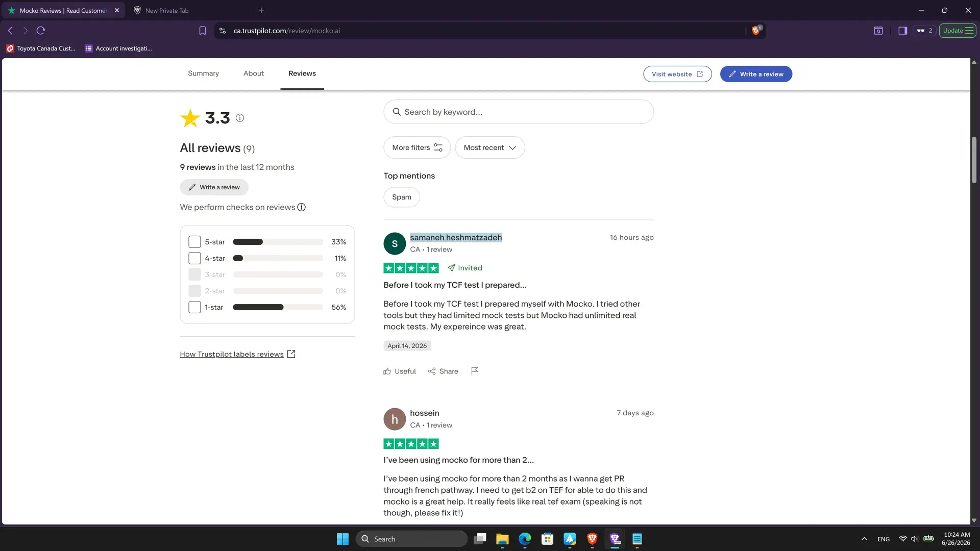980x551 pixels.
Task: Click Share on samaneh heshmatzadeh's review
Action: (443, 371)
